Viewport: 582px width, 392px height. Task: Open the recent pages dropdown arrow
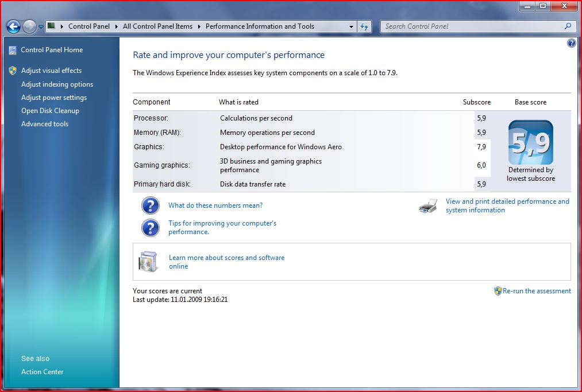(x=41, y=27)
